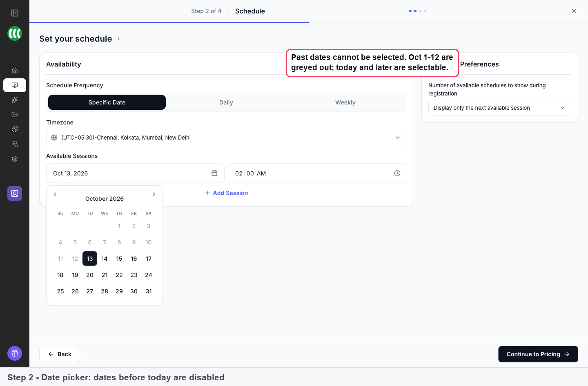Open the puzzle-piece integrations icon

coord(15,129)
